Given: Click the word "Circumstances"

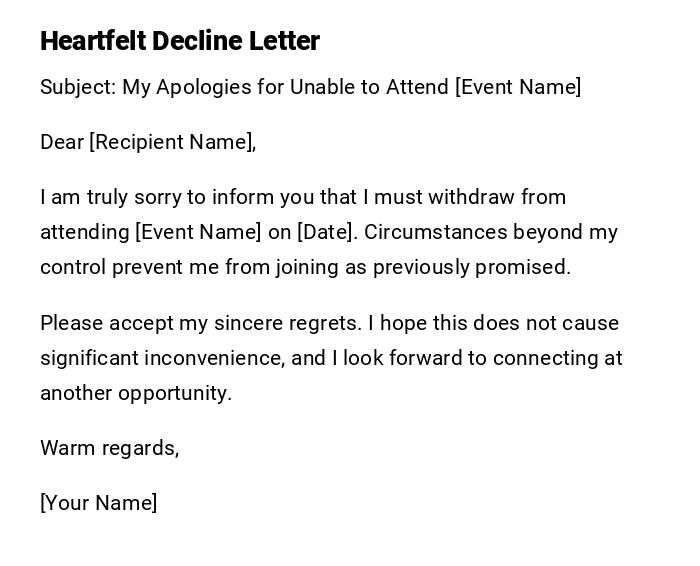Looking at the screenshot, I should tap(436, 232).
